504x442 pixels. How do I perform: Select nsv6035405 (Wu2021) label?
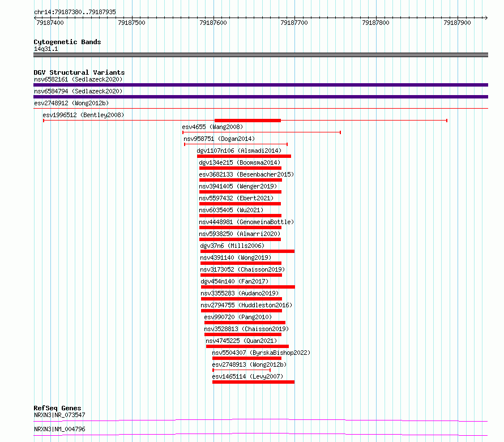coord(231,210)
